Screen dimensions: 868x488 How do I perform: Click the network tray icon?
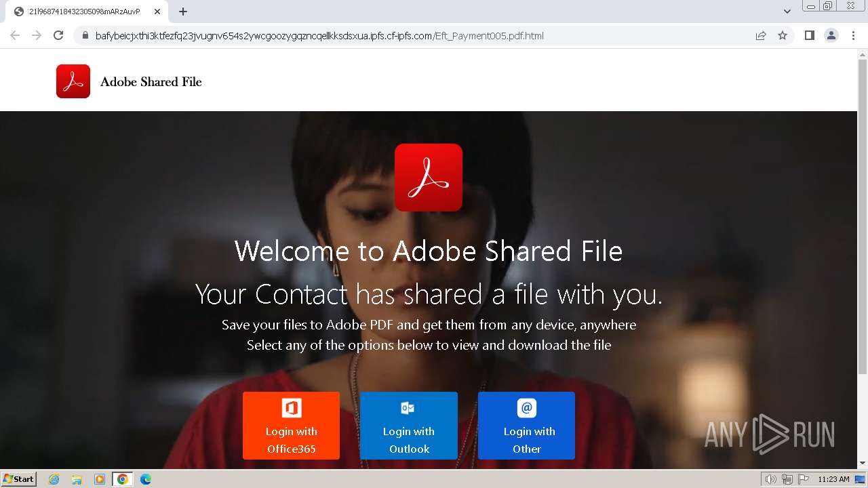pyautogui.click(x=787, y=479)
